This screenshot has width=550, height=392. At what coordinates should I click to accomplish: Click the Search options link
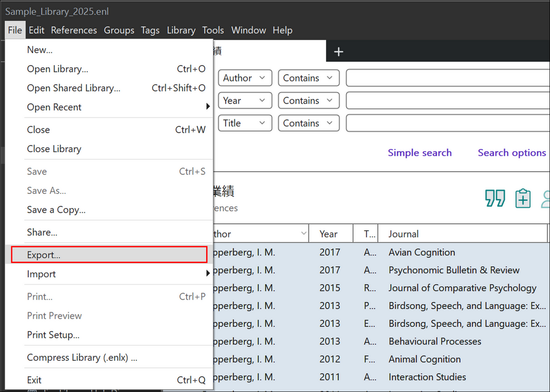(x=512, y=153)
